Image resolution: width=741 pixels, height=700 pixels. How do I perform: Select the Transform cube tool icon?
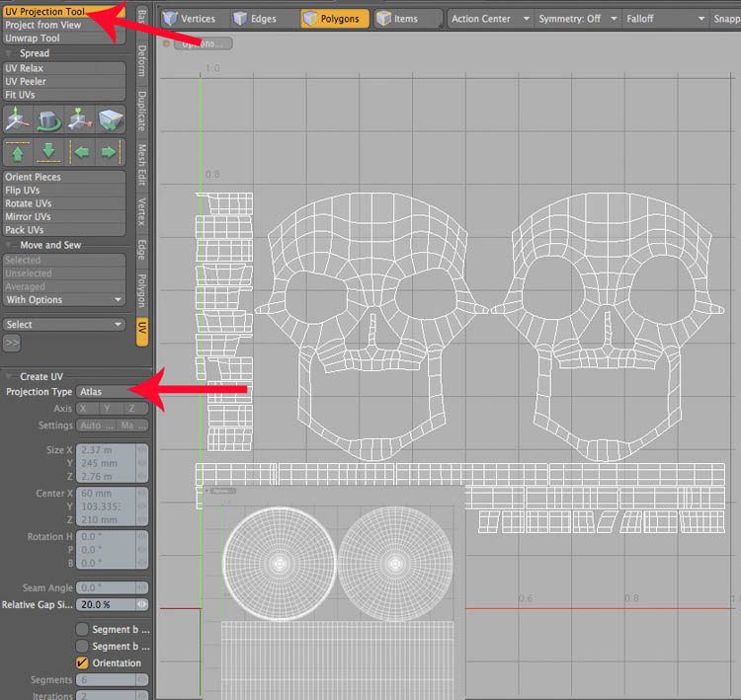(111, 119)
